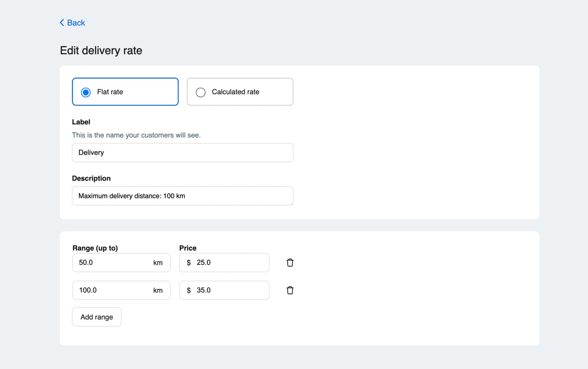Screen dimensions: 588x369
Task: Click the dollar sign in the second price field
Action: (x=189, y=290)
